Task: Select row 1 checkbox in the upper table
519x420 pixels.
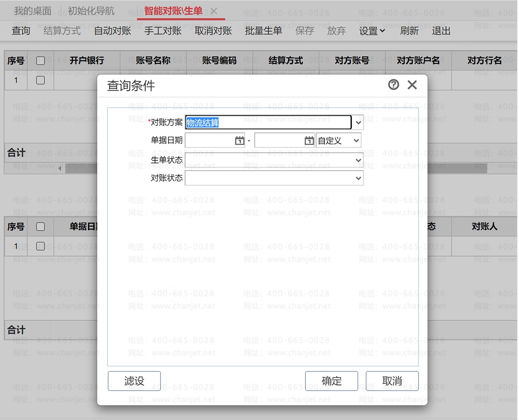Action: [x=40, y=80]
